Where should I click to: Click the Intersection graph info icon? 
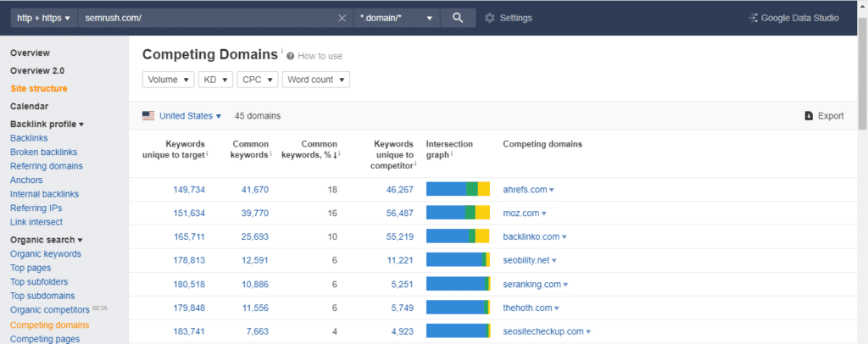tap(453, 153)
